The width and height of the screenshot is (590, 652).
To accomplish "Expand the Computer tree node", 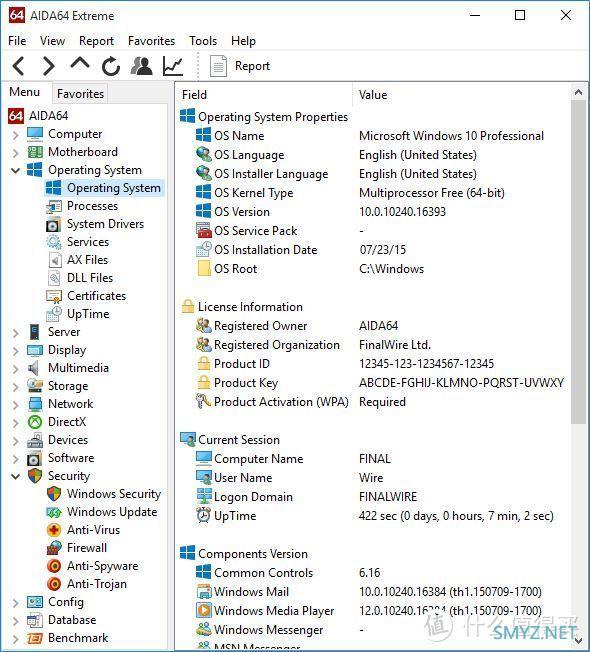I will point(15,135).
